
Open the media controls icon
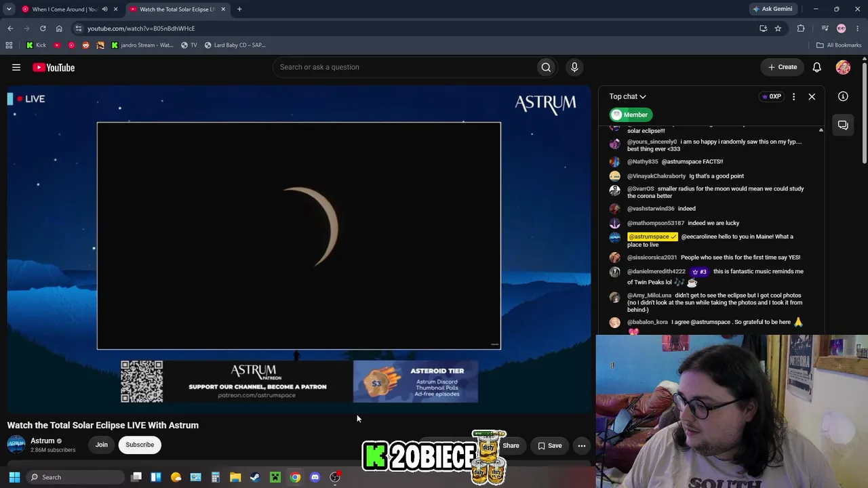tap(825, 28)
